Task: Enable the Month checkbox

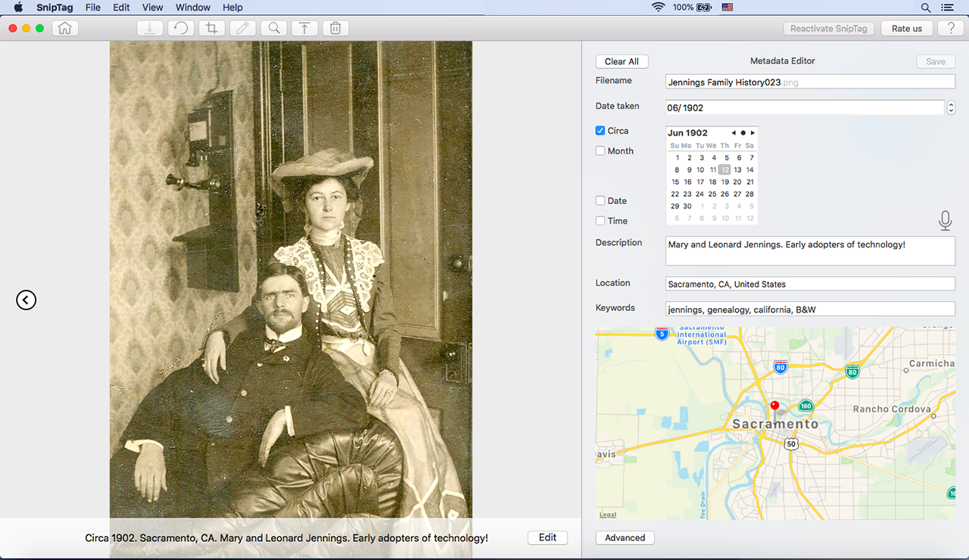Action: coord(600,151)
